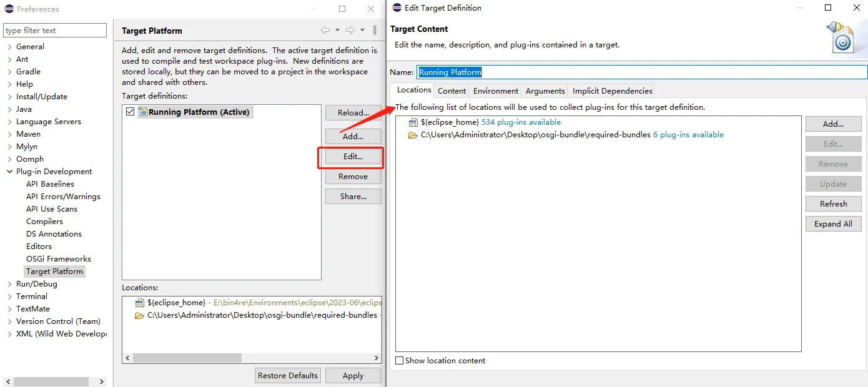This screenshot has height=387, width=868.
Task: Select the '6 plug-ins available' location row
Action: (x=566, y=135)
